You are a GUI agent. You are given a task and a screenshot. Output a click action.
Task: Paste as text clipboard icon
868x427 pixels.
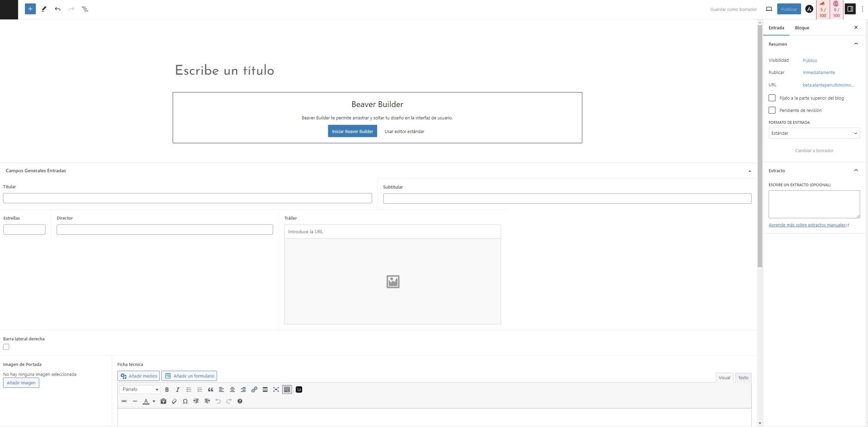[x=163, y=401]
